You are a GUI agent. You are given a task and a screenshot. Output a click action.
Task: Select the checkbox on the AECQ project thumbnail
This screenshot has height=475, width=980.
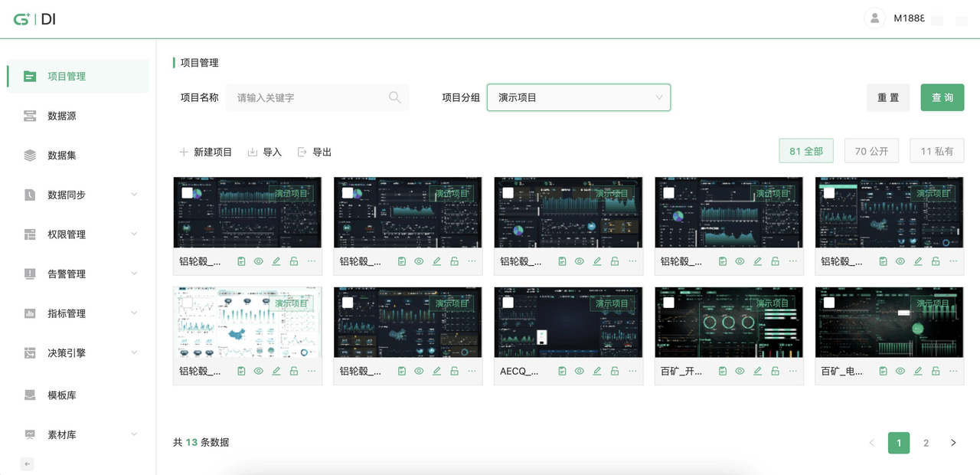click(508, 303)
